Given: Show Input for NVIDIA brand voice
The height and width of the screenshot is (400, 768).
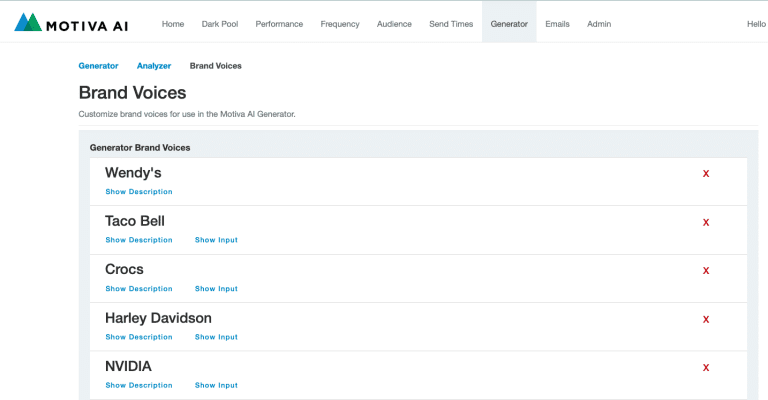Looking at the screenshot, I should [x=216, y=385].
